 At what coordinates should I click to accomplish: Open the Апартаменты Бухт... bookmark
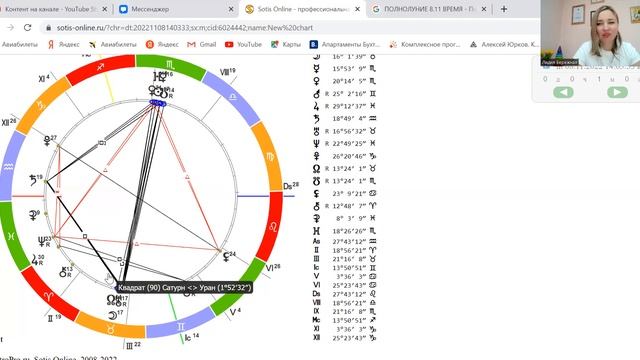click(345, 44)
